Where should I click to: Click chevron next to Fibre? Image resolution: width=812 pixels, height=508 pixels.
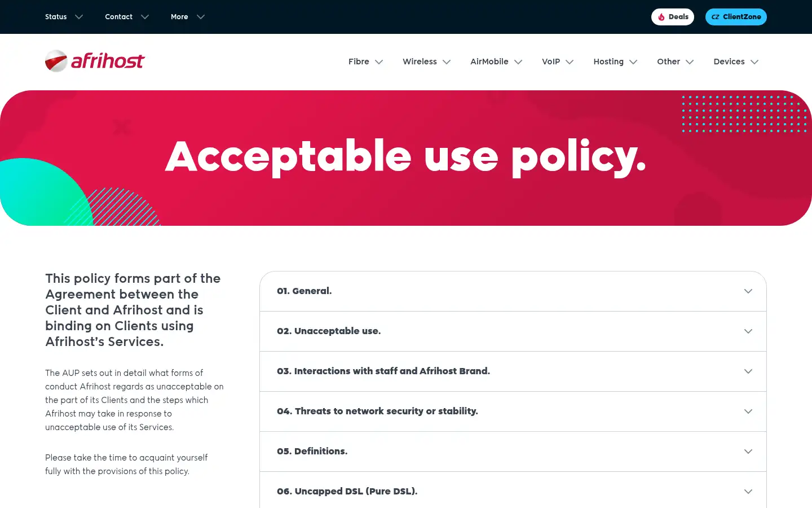pos(379,62)
